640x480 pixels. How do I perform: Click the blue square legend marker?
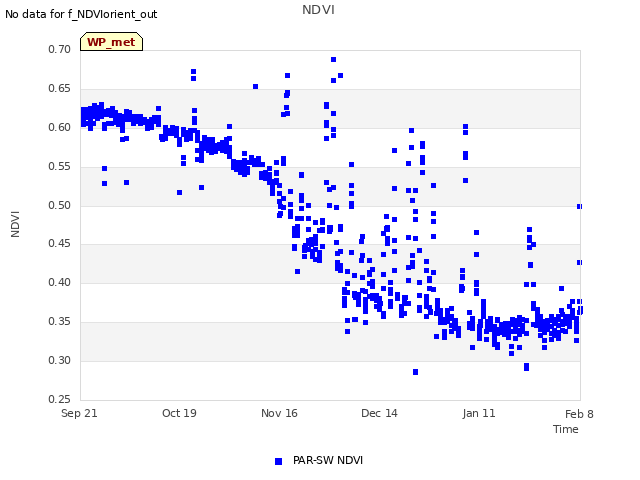[x=278, y=461]
